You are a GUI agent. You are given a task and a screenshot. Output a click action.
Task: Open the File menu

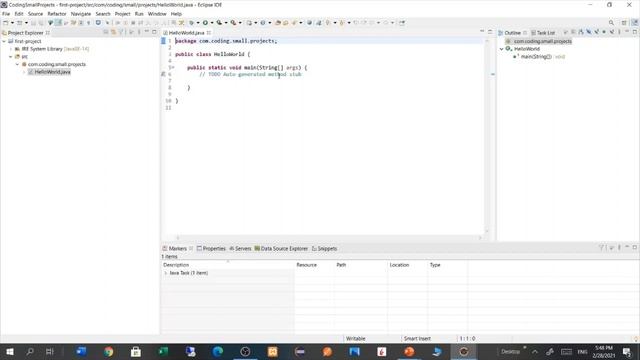(6, 14)
